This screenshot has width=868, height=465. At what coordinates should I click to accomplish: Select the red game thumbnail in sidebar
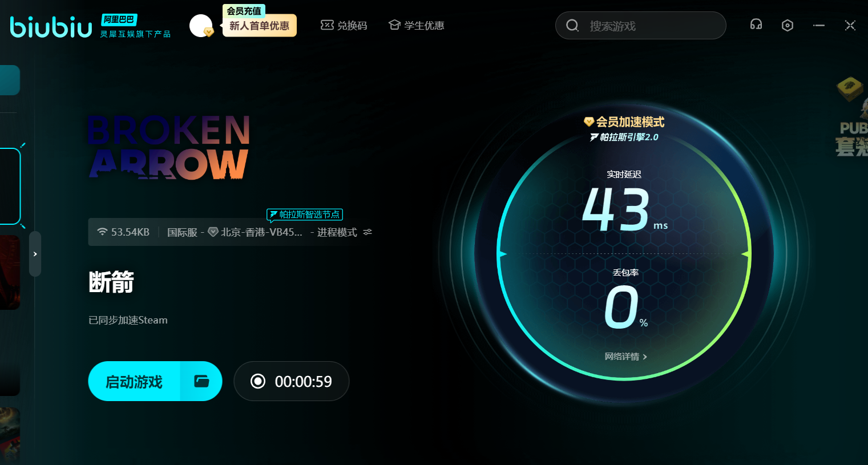(10, 273)
